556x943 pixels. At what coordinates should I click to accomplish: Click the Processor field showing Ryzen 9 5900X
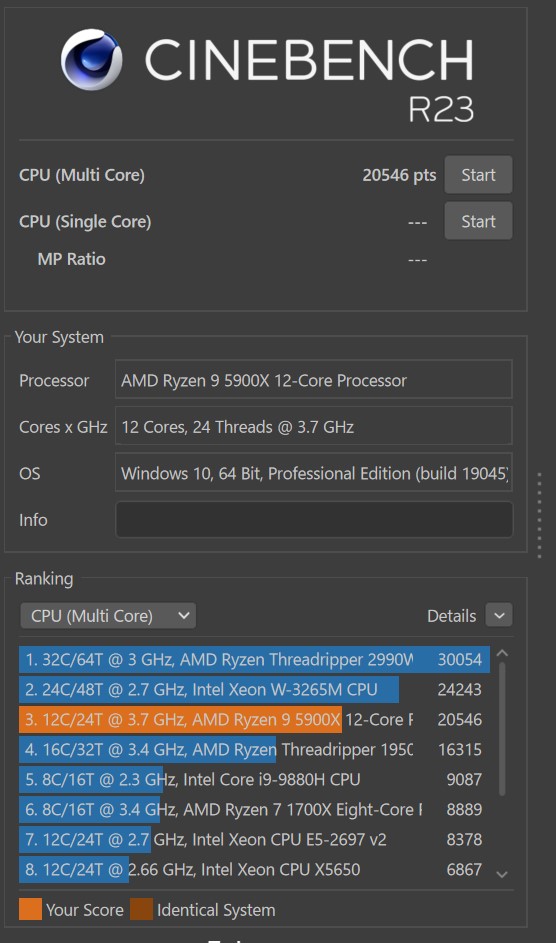click(x=314, y=380)
